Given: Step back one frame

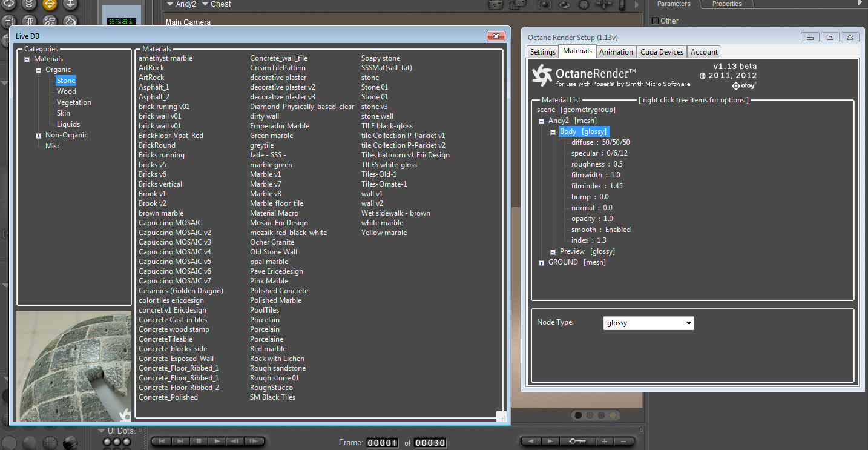Looking at the screenshot, I should point(235,442).
